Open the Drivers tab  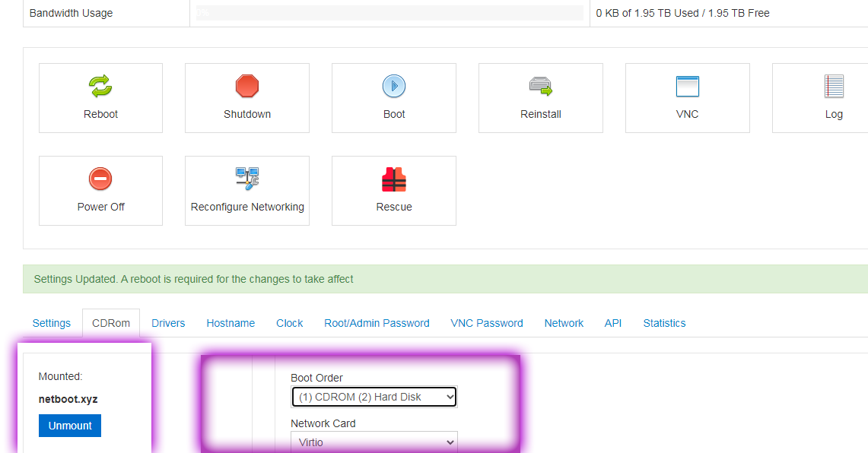pyautogui.click(x=168, y=323)
